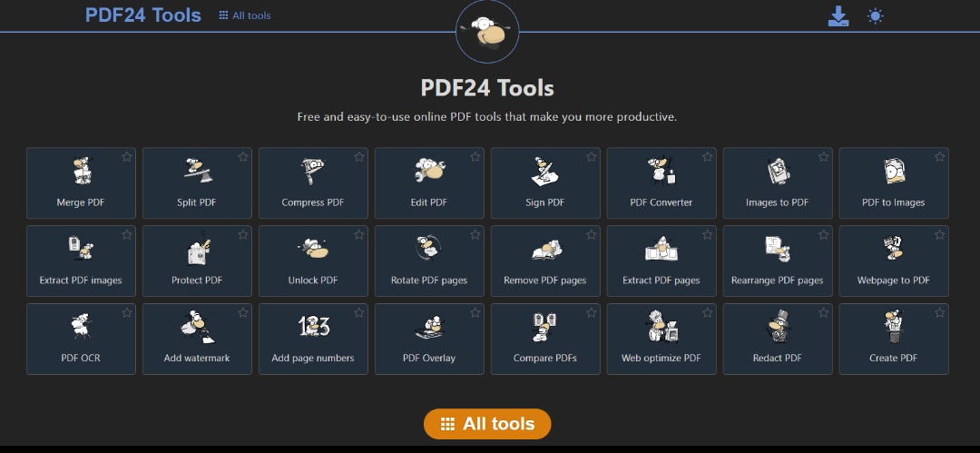The width and height of the screenshot is (980, 453).
Task: Favorite Images to PDF with its star
Action: (x=823, y=156)
